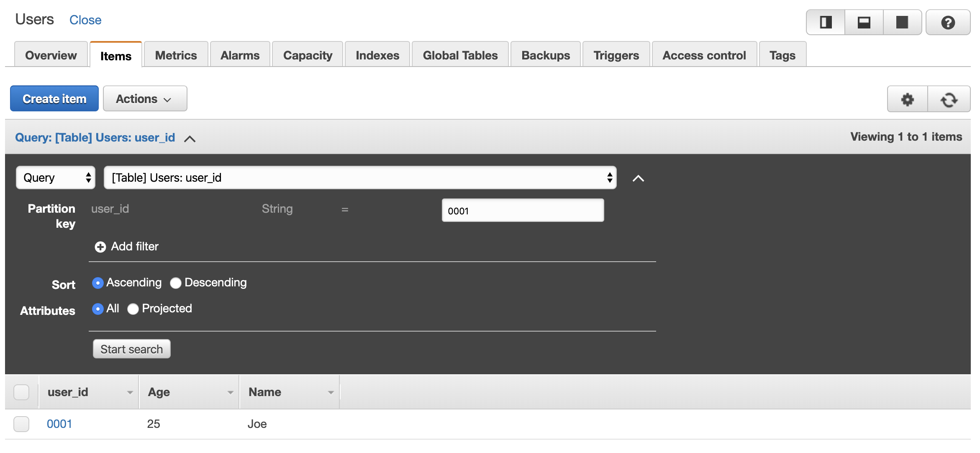Click the Create item button
980x453 pixels.
pyautogui.click(x=54, y=99)
